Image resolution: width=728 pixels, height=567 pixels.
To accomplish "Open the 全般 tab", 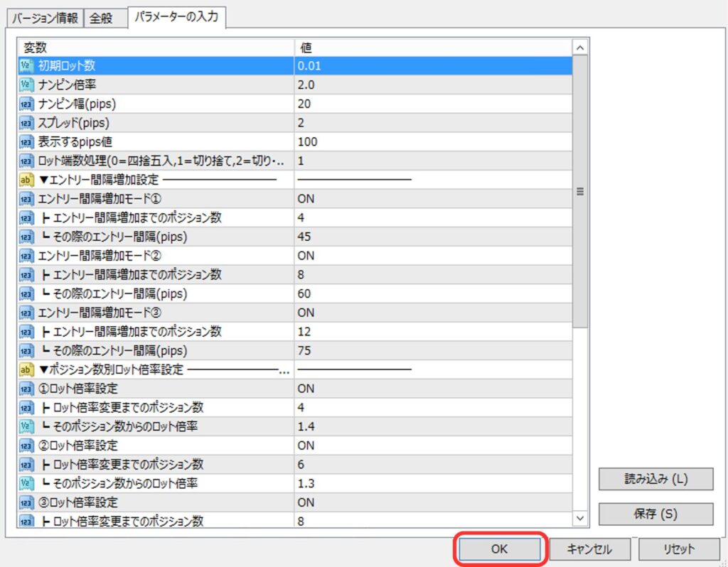I will [x=101, y=18].
